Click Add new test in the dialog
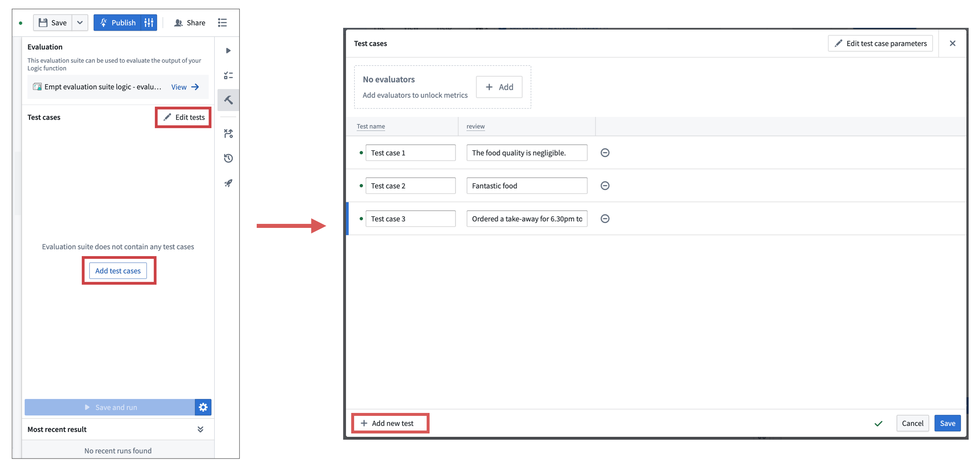 point(390,423)
